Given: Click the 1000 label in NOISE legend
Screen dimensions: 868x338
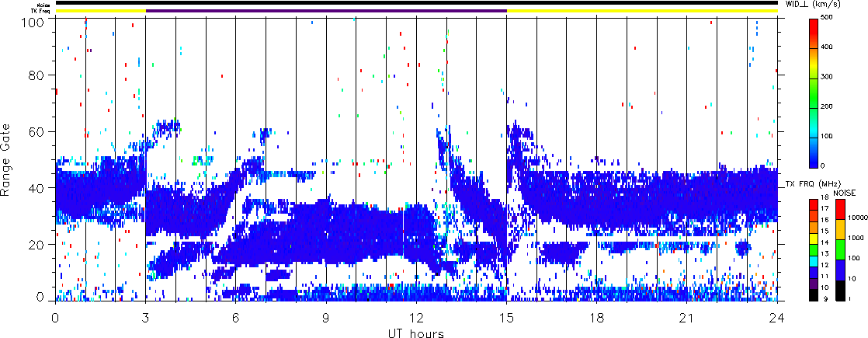Looking at the screenshot, I should point(856,238).
